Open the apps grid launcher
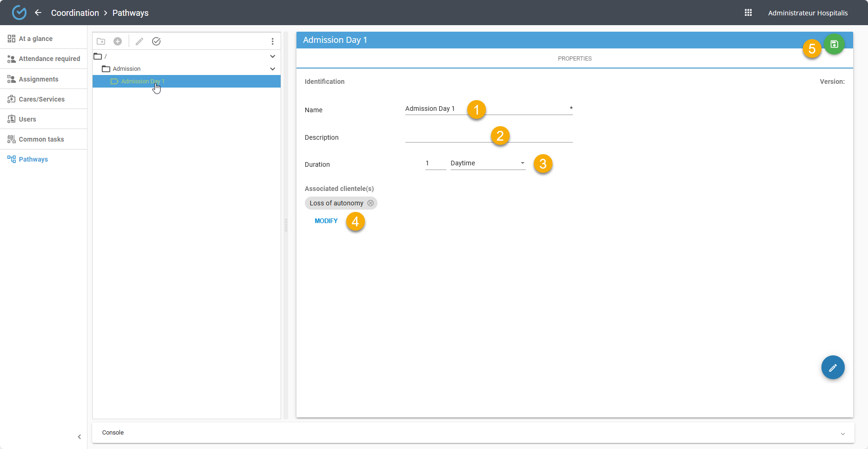 coord(748,13)
